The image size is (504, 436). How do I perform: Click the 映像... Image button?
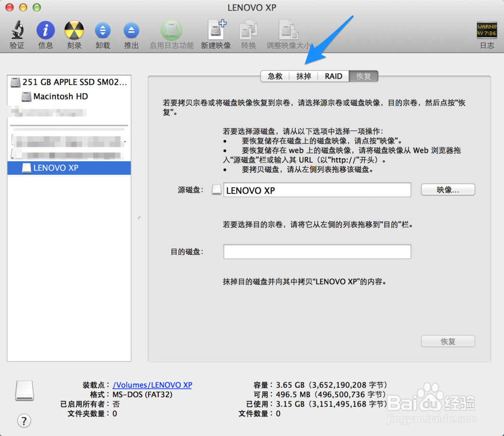pos(448,190)
